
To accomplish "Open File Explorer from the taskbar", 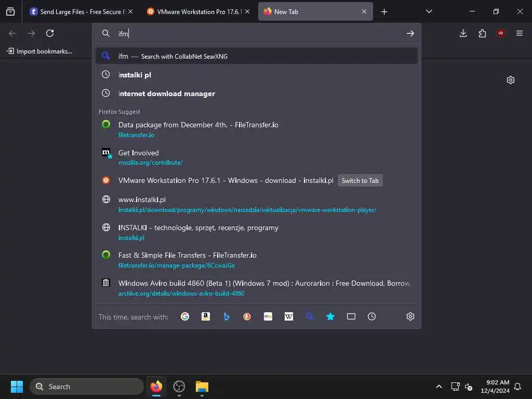I will 202,387.
